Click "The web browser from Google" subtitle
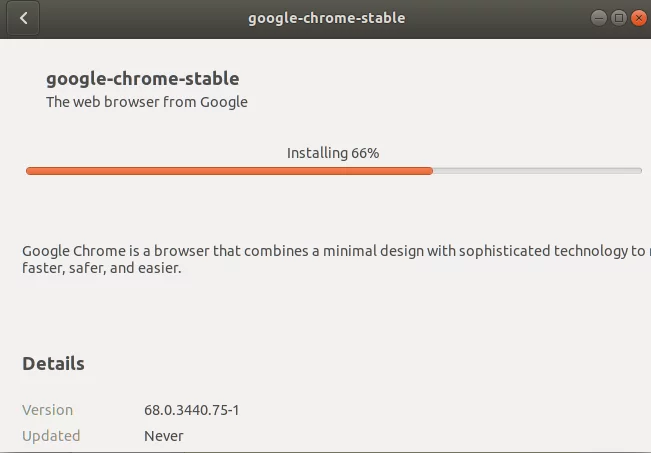Viewport: 651px width, 453px height. tap(147, 101)
